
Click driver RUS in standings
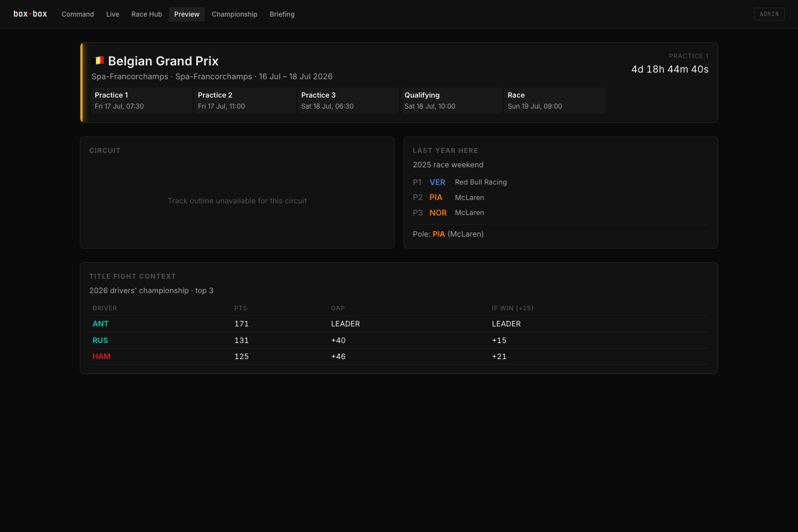[x=100, y=340]
